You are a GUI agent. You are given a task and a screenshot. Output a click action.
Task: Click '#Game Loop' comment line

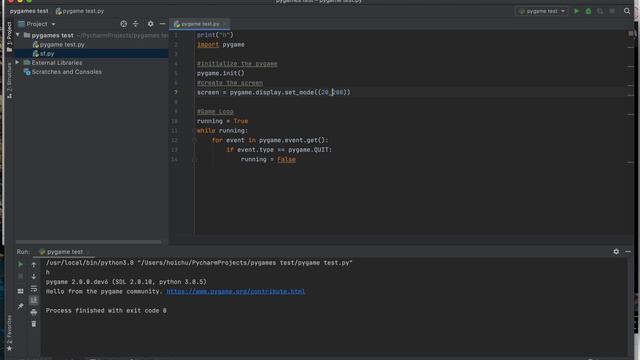(x=215, y=111)
